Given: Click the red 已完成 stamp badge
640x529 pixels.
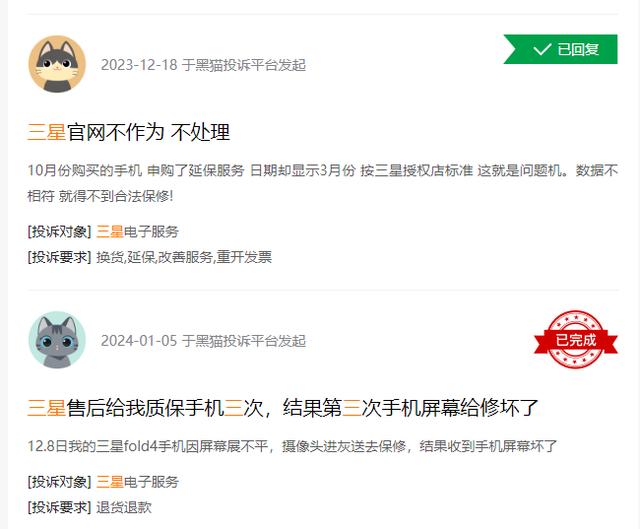Looking at the screenshot, I should click(576, 339).
